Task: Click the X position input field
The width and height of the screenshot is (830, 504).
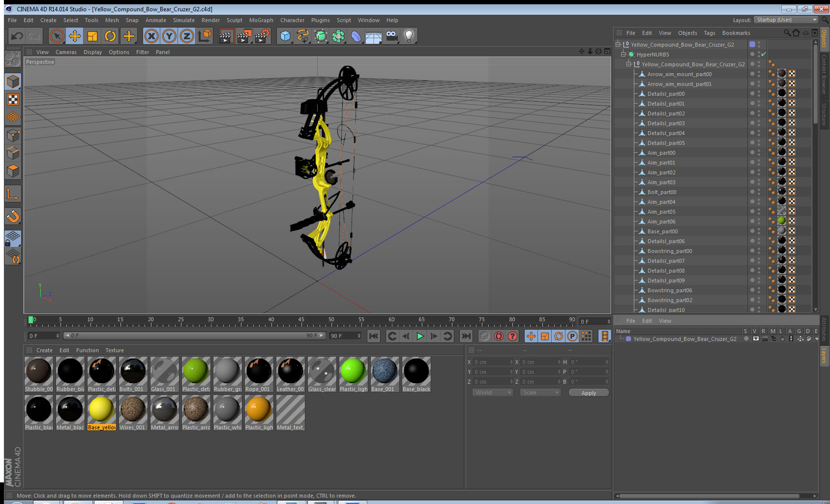Action: coord(493,362)
